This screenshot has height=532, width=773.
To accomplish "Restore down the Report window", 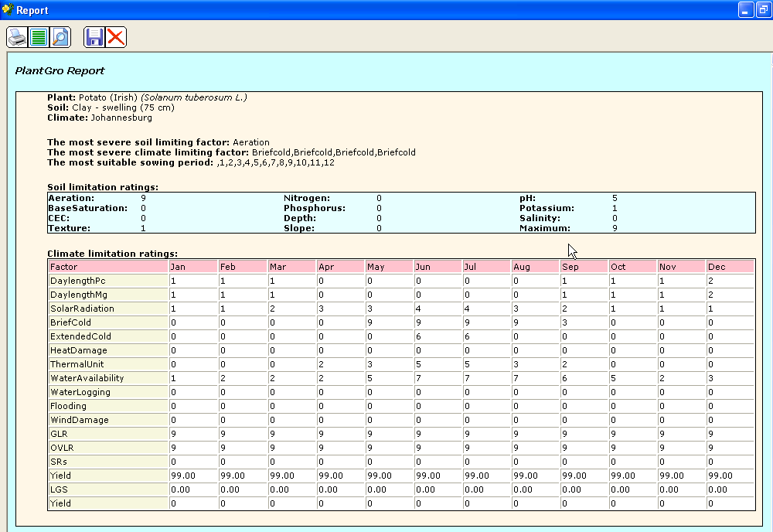I will pyautogui.click(x=763, y=10).
